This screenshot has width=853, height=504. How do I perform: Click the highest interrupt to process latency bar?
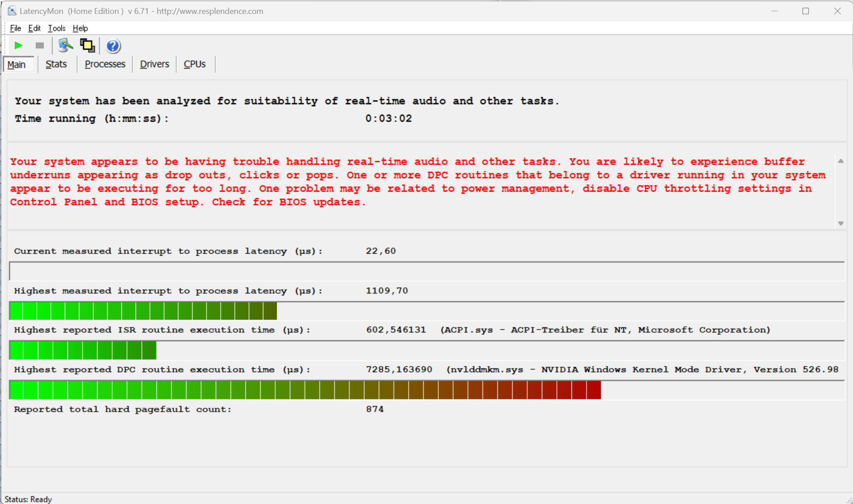click(x=427, y=311)
